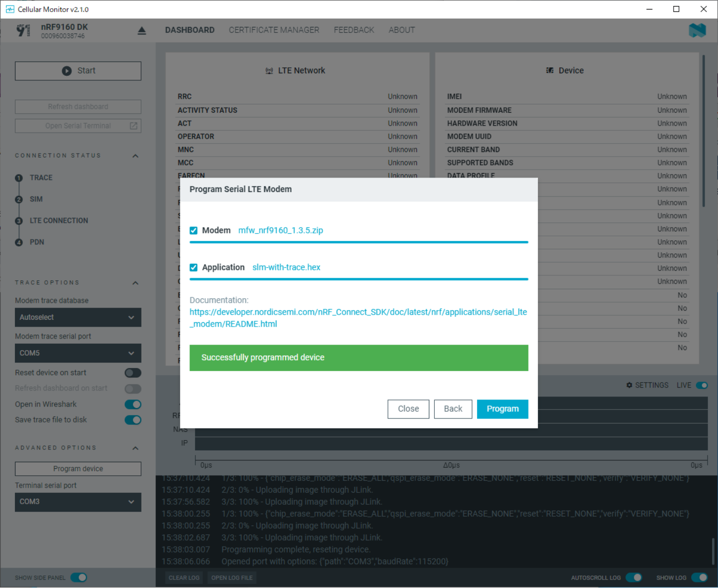The width and height of the screenshot is (718, 588).
Task: Click the Nordic Semiconductor logo
Action: pyautogui.click(x=697, y=30)
